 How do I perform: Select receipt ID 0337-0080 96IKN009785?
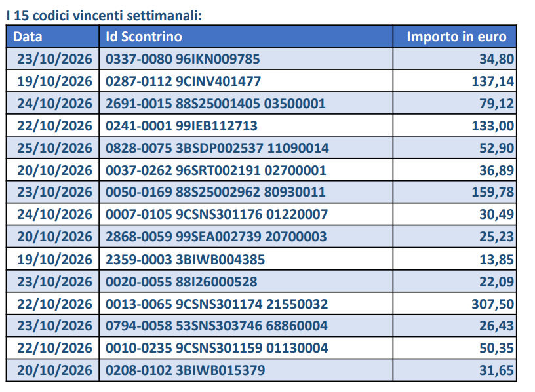tap(182, 59)
